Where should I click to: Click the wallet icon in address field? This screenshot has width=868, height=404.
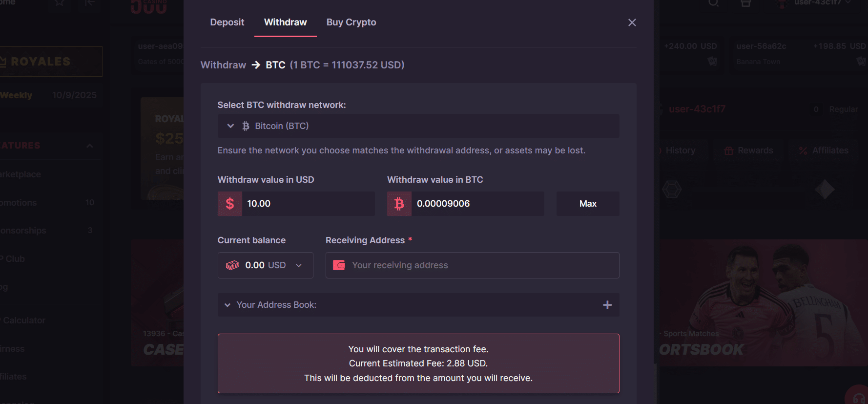[x=339, y=265]
